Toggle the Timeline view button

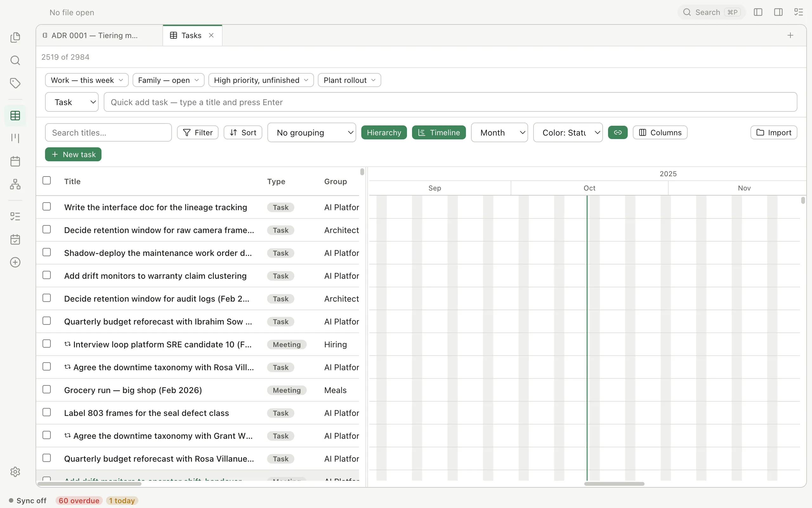pos(439,132)
